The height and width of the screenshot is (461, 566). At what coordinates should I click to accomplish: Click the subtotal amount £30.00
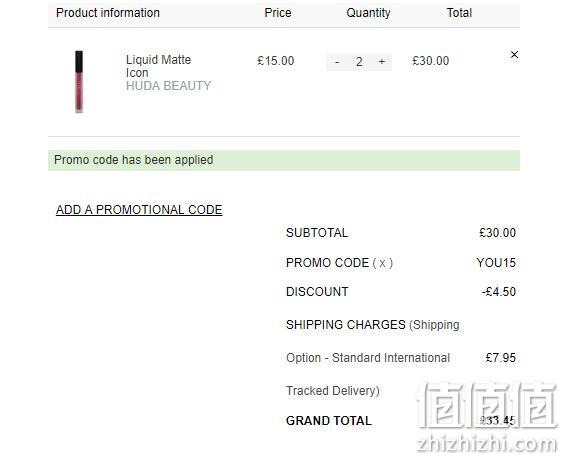(497, 233)
